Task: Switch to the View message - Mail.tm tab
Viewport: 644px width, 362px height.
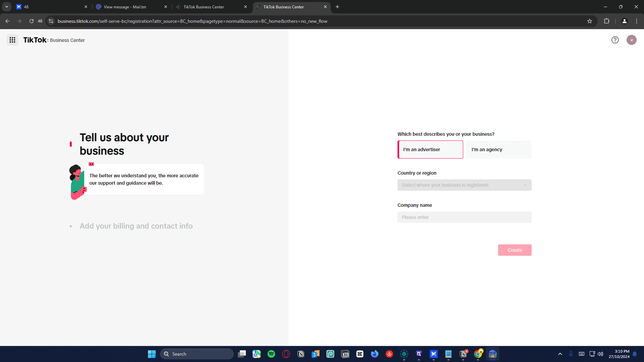Action: (131, 7)
